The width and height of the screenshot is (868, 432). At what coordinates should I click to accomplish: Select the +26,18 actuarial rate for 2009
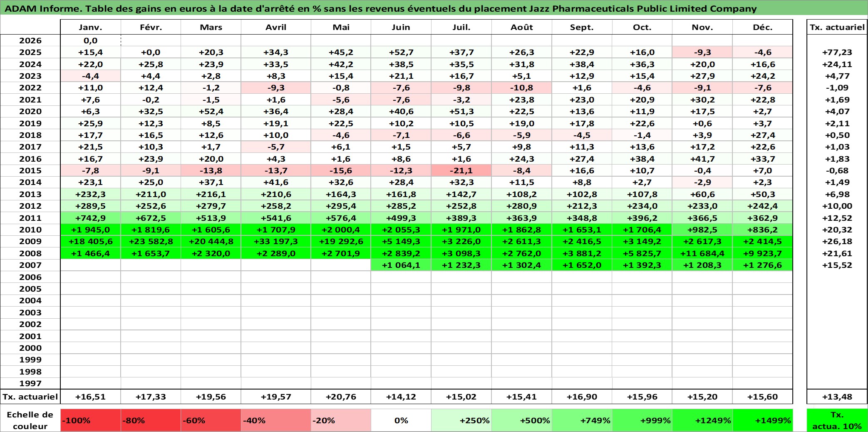point(837,241)
